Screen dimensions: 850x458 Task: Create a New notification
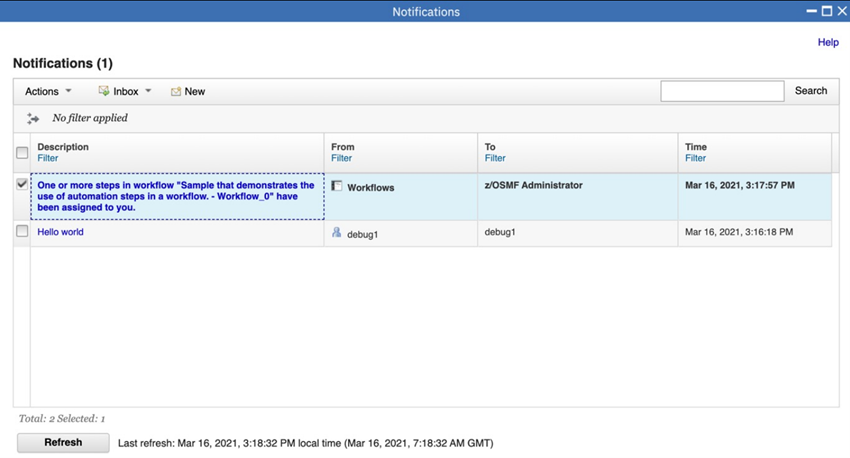pyautogui.click(x=188, y=92)
